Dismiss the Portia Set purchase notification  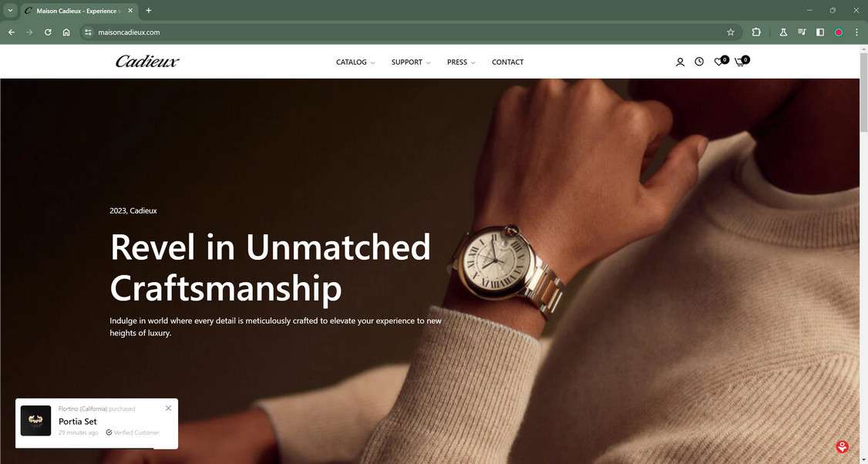(168, 408)
